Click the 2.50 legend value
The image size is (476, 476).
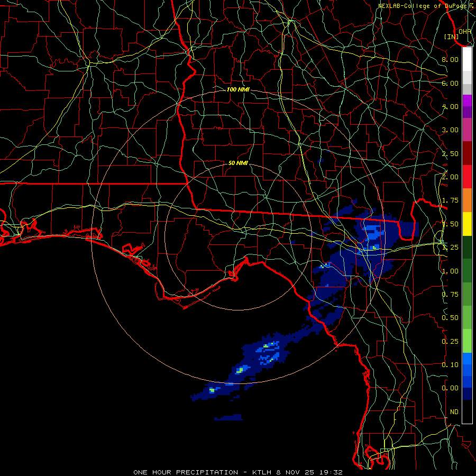450,153
